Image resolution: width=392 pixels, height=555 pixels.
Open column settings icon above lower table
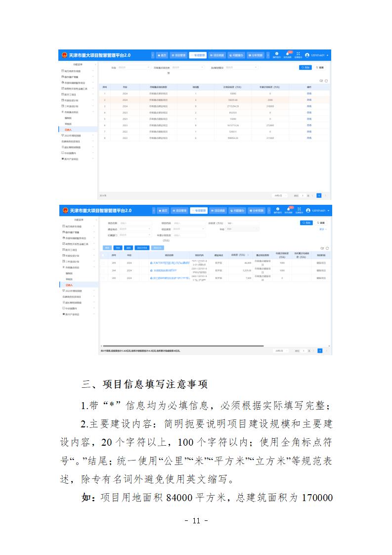click(322, 248)
